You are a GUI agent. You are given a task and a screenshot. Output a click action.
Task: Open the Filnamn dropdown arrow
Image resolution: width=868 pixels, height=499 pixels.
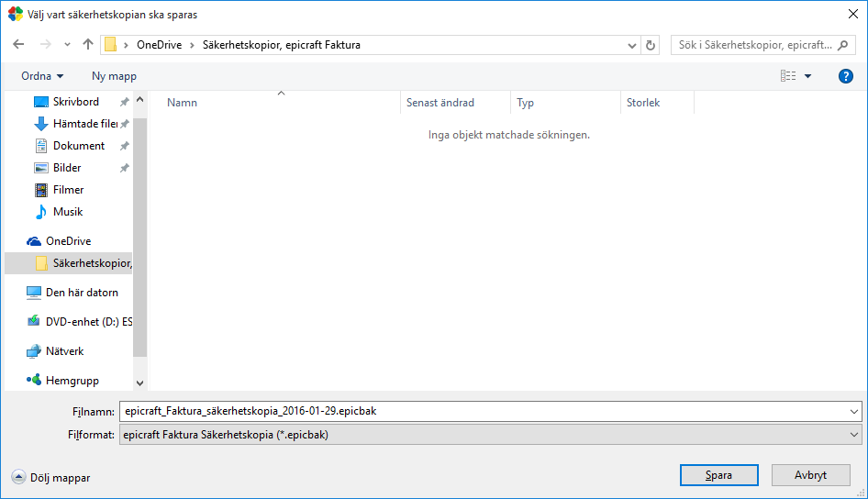pos(854,412)
